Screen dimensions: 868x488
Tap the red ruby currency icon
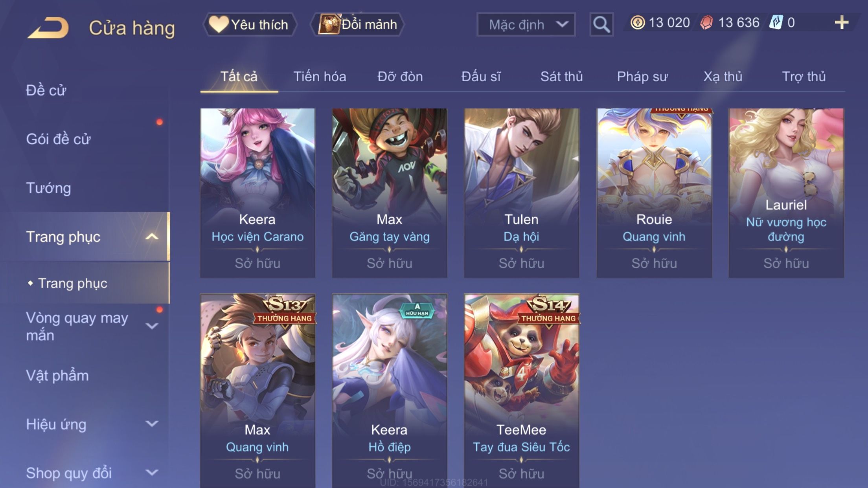707,22
